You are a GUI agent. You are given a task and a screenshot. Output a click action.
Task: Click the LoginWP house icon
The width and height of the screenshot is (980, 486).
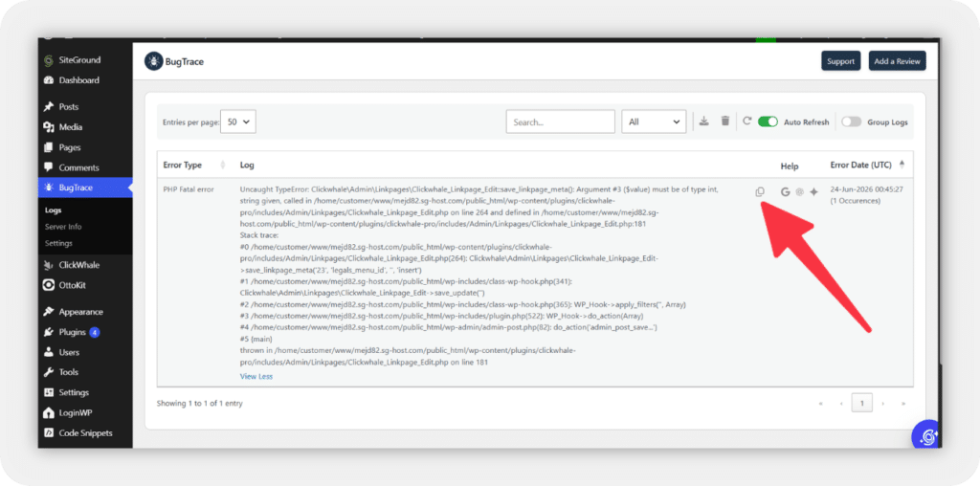coord(49,413)
